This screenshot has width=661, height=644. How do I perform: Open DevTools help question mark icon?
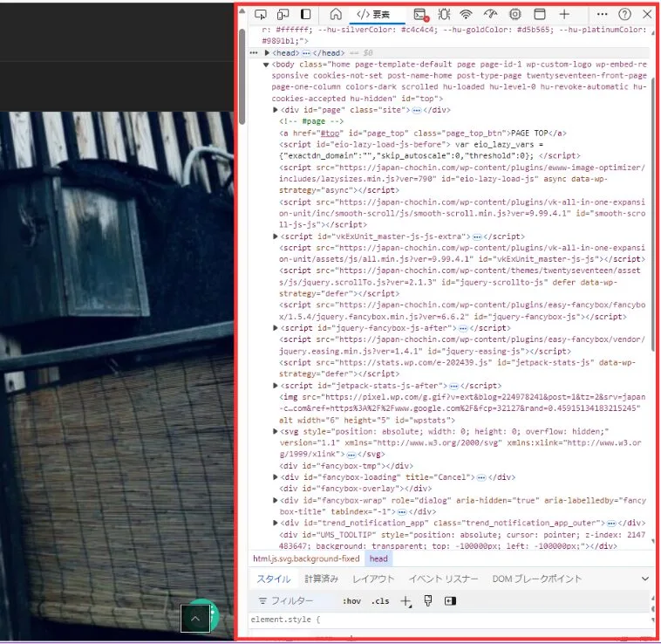(624, 15)
